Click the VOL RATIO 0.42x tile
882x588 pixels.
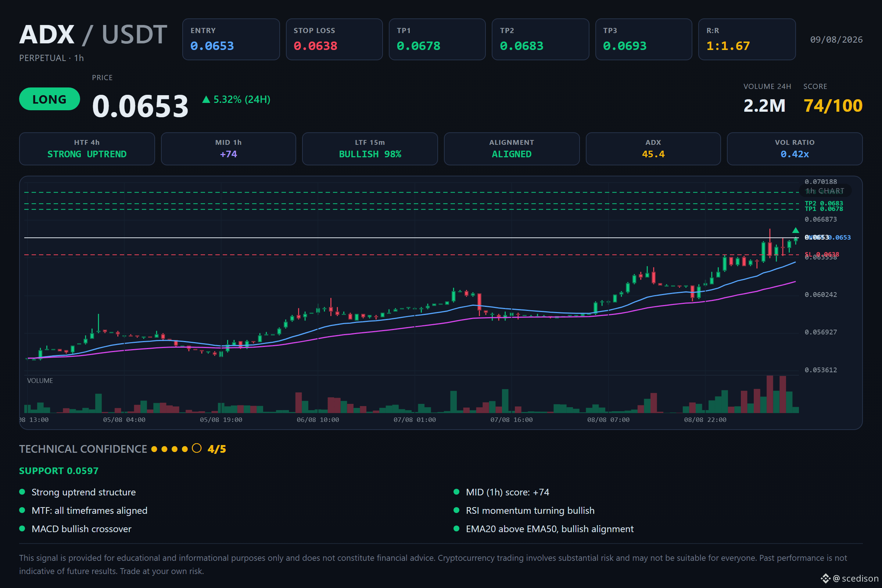point(795,149)
